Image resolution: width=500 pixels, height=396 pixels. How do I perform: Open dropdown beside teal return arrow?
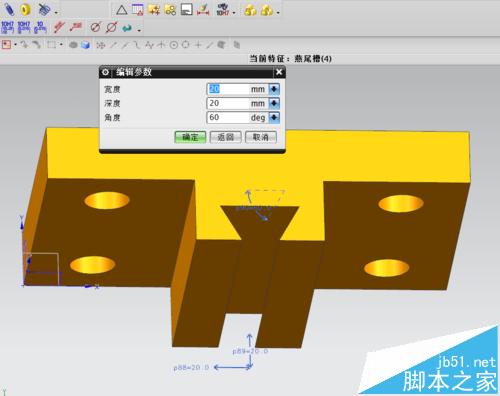point(139,30)
